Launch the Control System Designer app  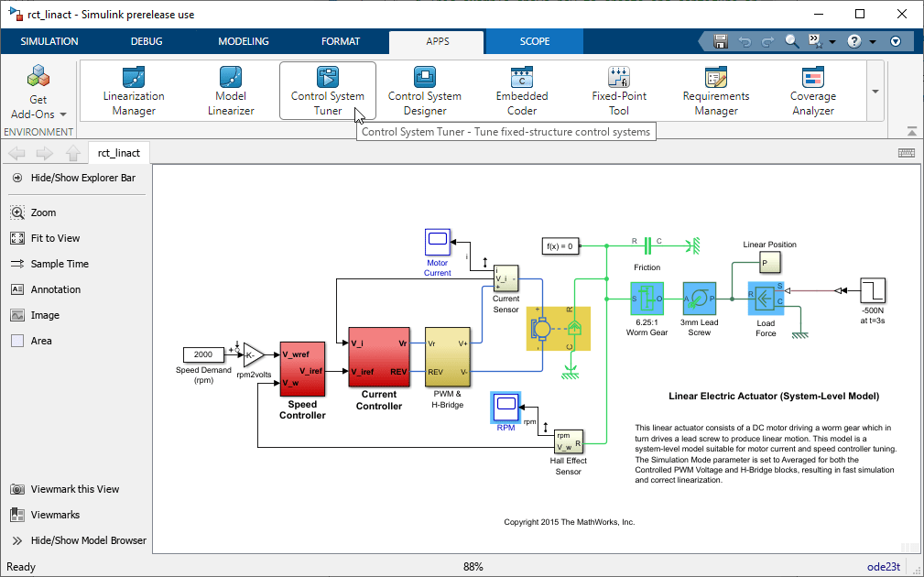[x=424, y=91]
